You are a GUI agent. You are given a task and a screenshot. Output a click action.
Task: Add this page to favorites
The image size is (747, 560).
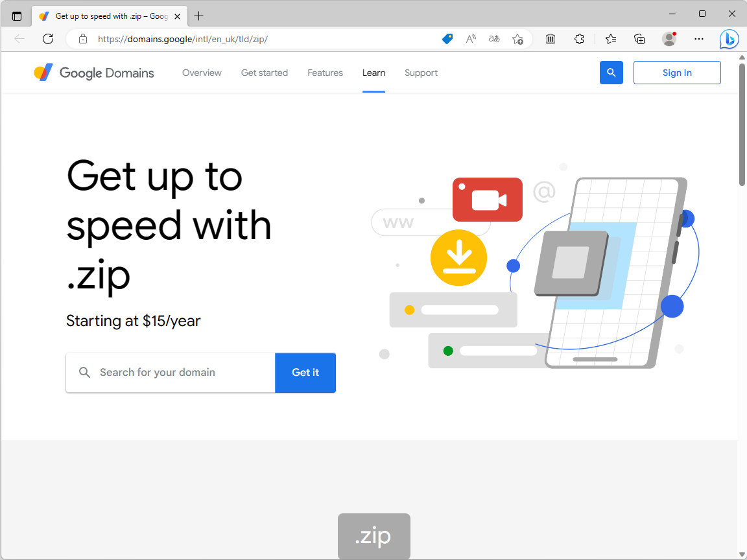pyautogui.click(x=517, y=39)
